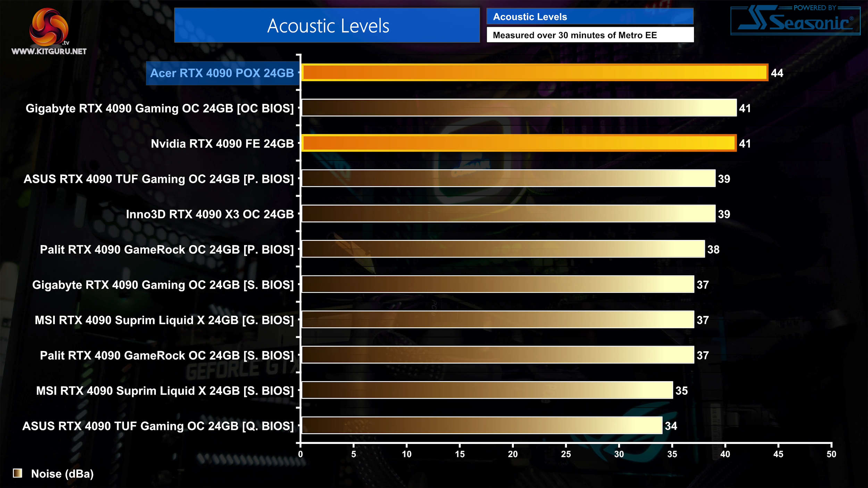Click the x-axis tick label 25
This screenshot has width=868, height=488.
[566, 454]
